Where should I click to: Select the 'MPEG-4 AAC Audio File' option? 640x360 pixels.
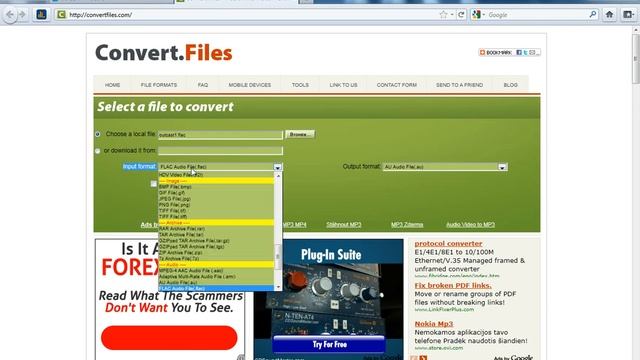pyautogui.click(x=216, y=271)
